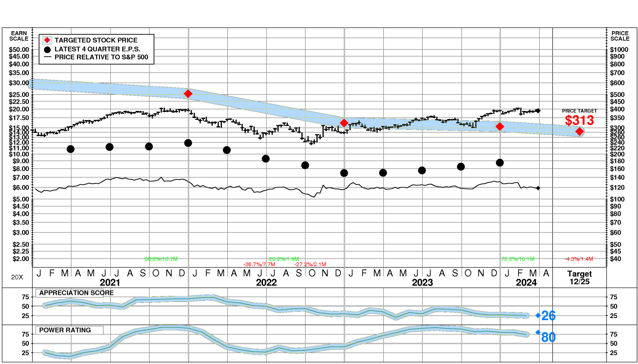The width and height of the screenshot is (638, 364).
Task: Click the black diamond ending the S&P relative line
Action: (538, 188)
